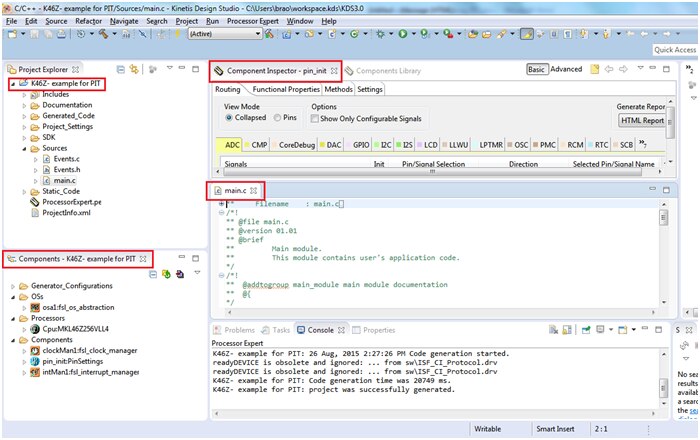
Task: Expand the Documentation folder
Action: click(22, 105)
